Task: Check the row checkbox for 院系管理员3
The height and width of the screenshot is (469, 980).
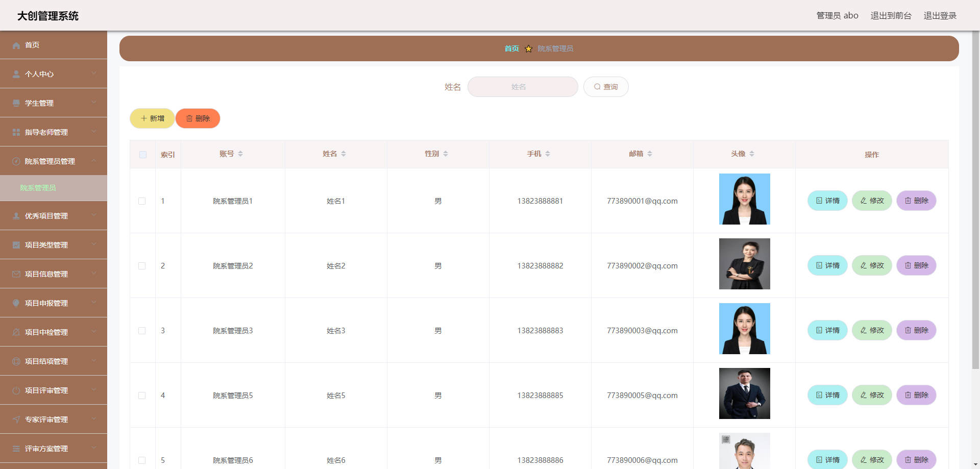Action: pos(142,331)
